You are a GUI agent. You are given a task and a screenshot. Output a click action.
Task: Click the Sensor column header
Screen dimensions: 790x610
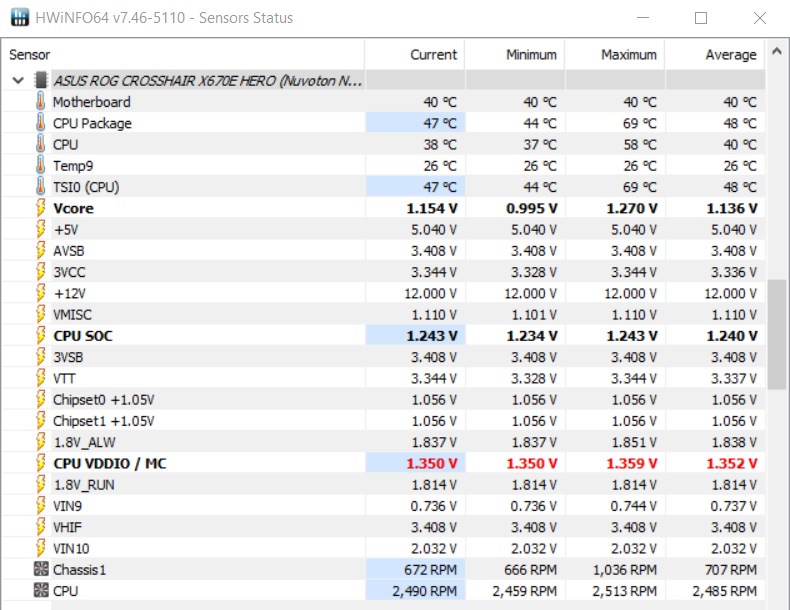(x=182, y=54)
